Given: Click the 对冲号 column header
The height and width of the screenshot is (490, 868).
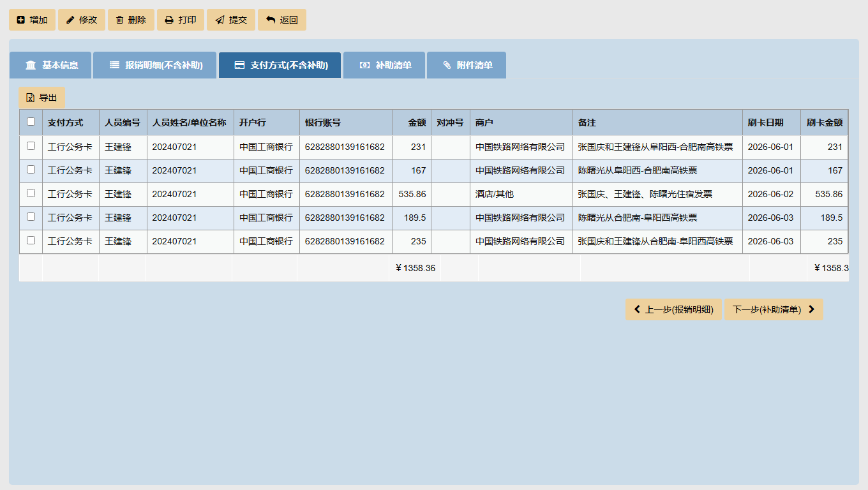Looking at the screenshot, I should (x=451, y=122).
